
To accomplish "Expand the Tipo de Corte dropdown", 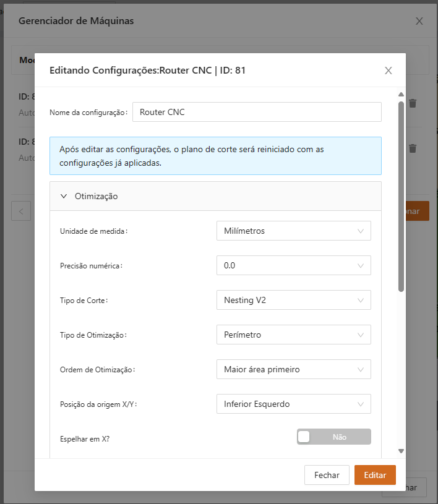I will tap(293, 300).
